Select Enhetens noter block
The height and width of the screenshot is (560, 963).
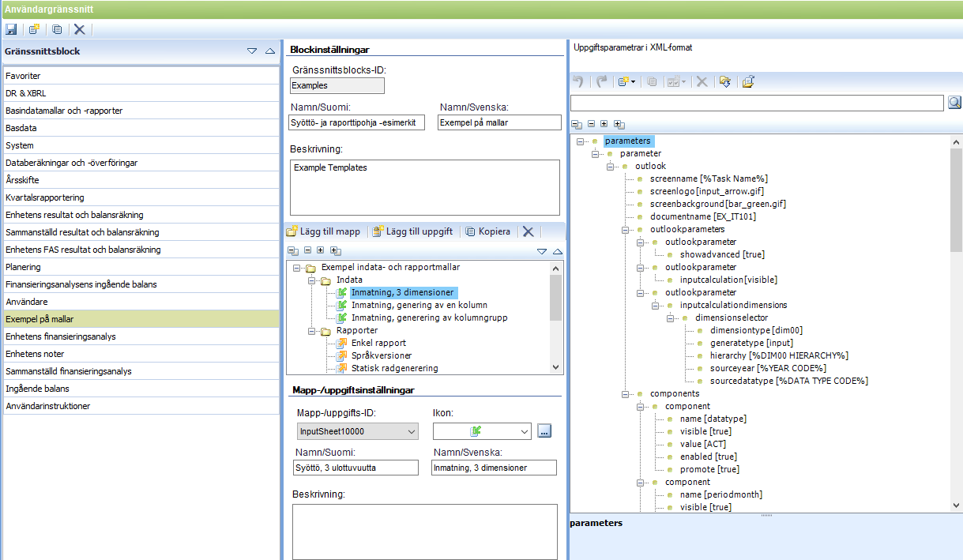tap(141, 354)
